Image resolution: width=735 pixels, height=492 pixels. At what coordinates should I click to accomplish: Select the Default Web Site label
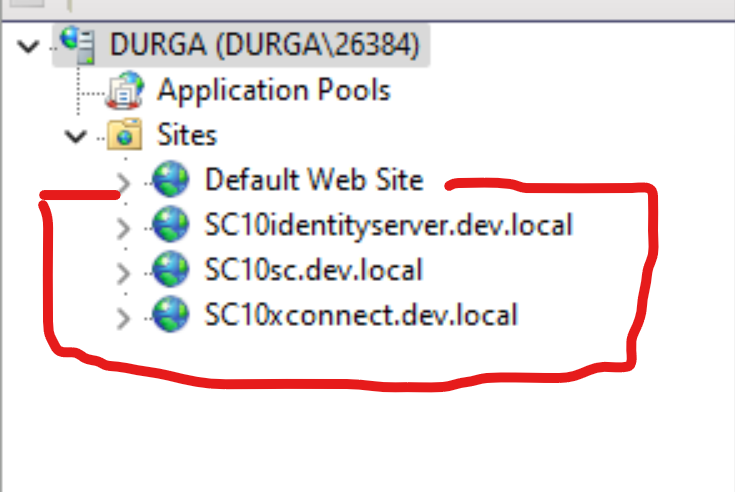(x=315, y=179)
